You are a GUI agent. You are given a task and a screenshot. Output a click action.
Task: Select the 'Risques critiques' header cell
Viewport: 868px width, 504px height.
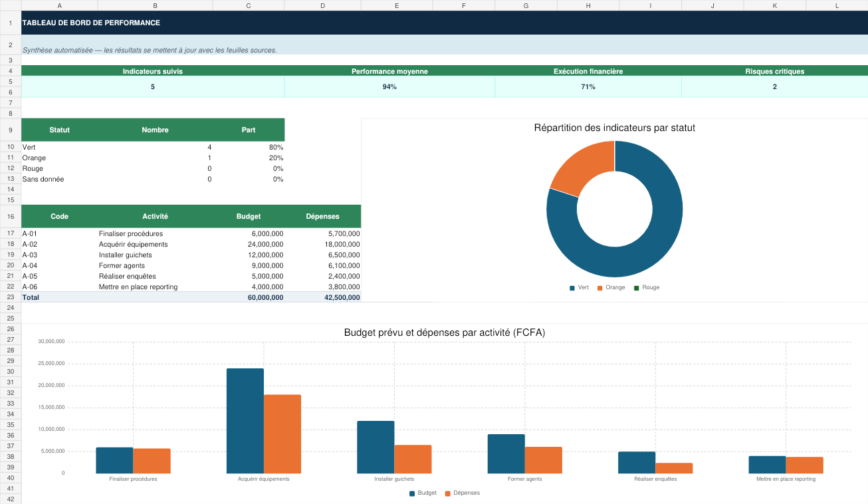point(775,71)
